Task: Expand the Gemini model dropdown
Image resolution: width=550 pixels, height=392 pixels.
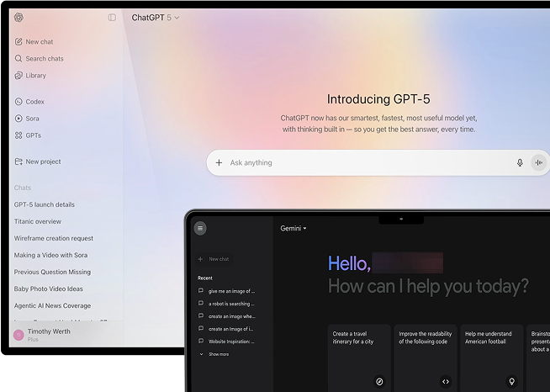Action: (x=294, y=228)
